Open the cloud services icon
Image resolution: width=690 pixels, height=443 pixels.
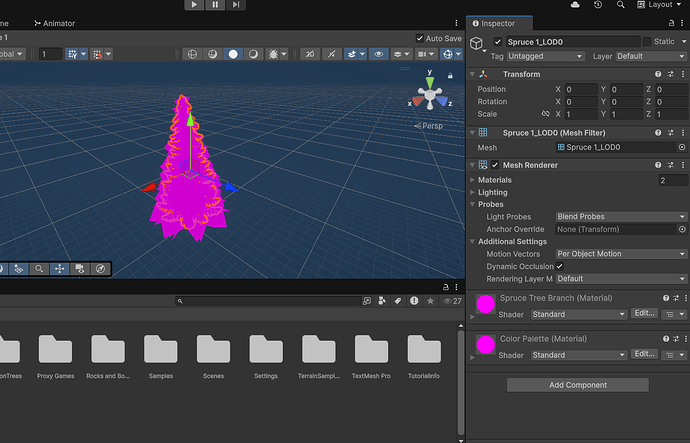(x=575, y=4)
